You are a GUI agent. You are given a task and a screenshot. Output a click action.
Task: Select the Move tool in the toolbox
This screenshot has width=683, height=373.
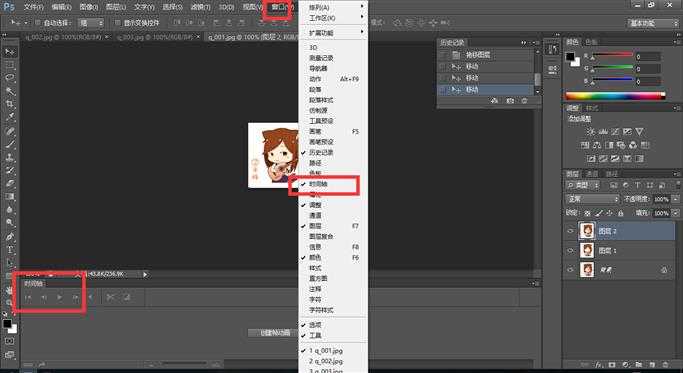pos(10,52)
